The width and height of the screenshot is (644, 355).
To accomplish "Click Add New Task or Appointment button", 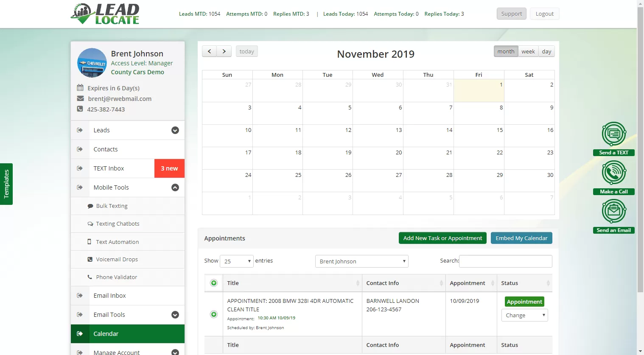I will pyautogui.click(x=442, y=238).
